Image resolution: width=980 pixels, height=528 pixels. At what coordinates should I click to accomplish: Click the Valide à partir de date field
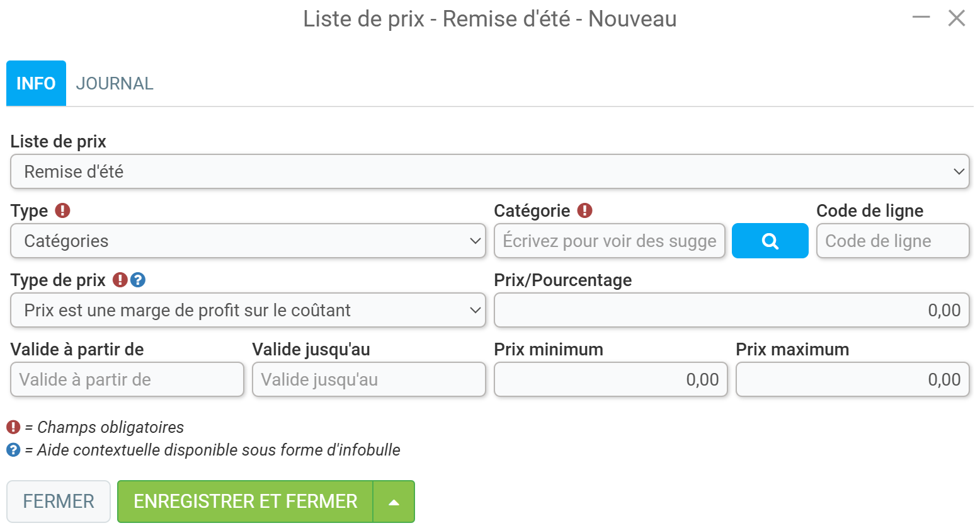[x=127, y=379]
